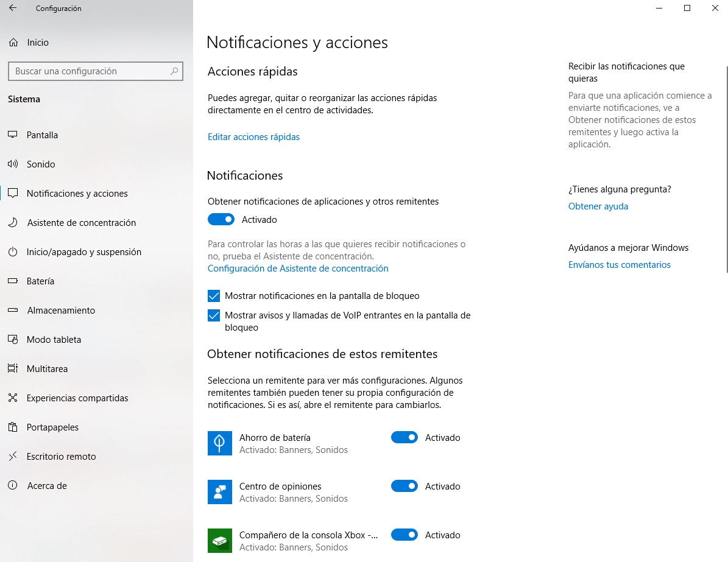Click the Escritorio remoto sidebar icon
The image size is (728, 562).
tap(13, 457)
